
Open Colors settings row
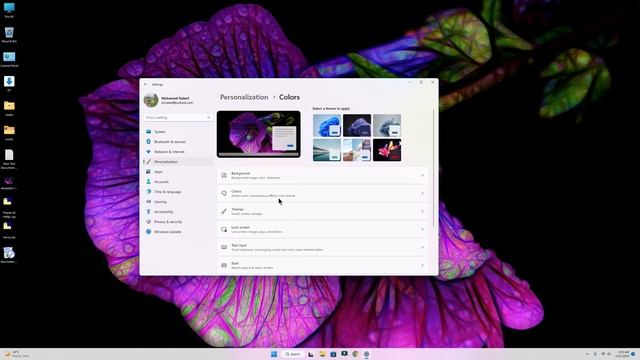[x=323, y=193]
